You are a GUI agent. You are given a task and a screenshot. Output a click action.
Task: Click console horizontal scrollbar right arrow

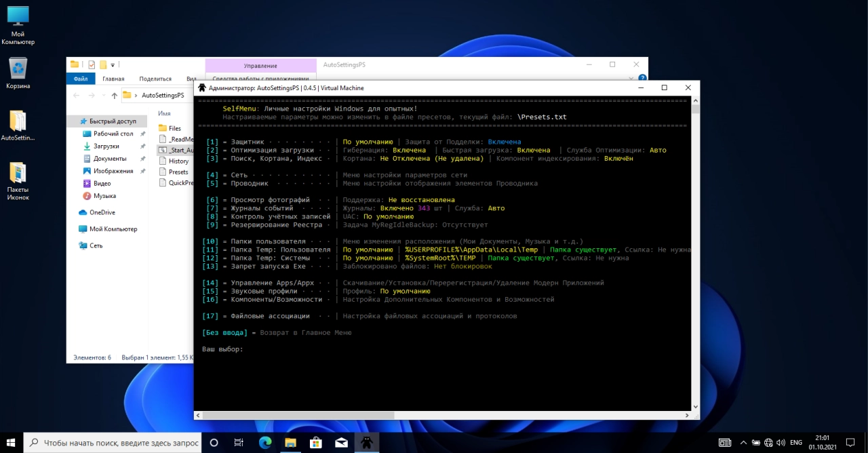[x=686, y=415]
